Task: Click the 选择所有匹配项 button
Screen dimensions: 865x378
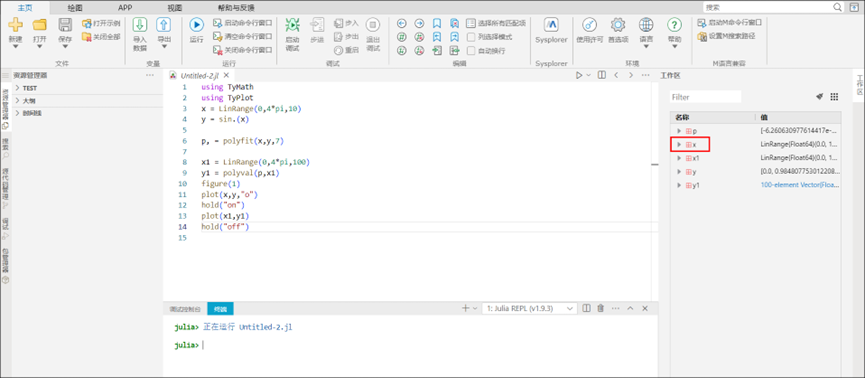Action: [x=496, y=23]
